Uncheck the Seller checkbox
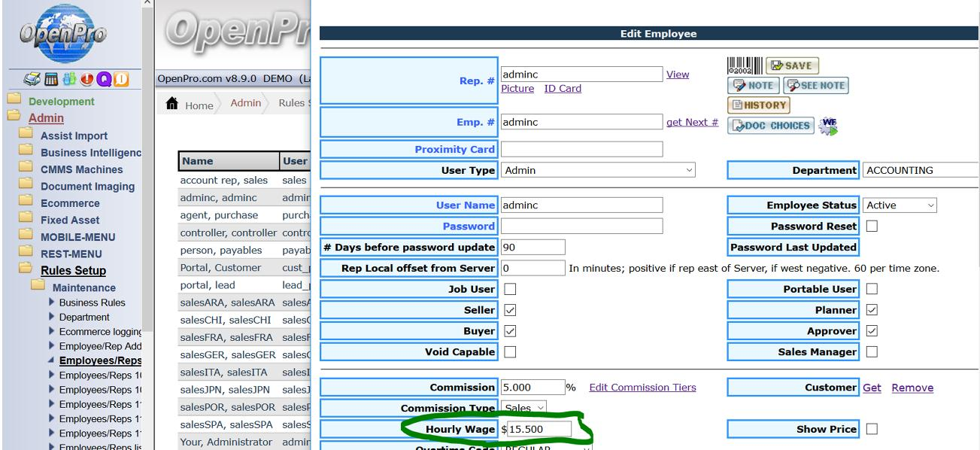980x450 pixels. point(510,310)
